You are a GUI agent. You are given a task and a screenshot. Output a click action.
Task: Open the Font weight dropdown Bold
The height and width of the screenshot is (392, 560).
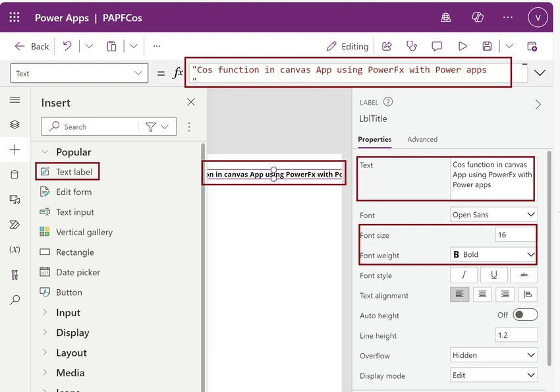(x=493, y=254)
